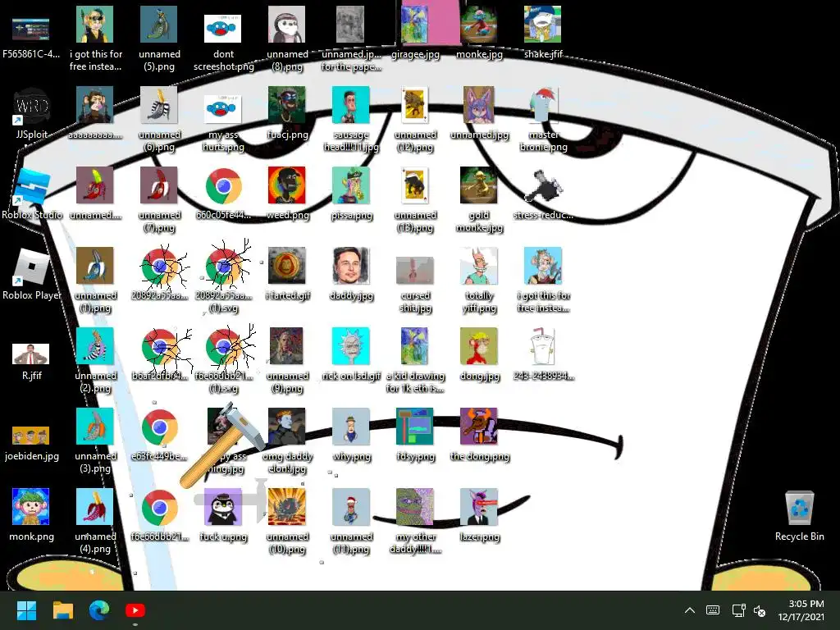
Task: Select the master bronie.png file
Action: 543,119
